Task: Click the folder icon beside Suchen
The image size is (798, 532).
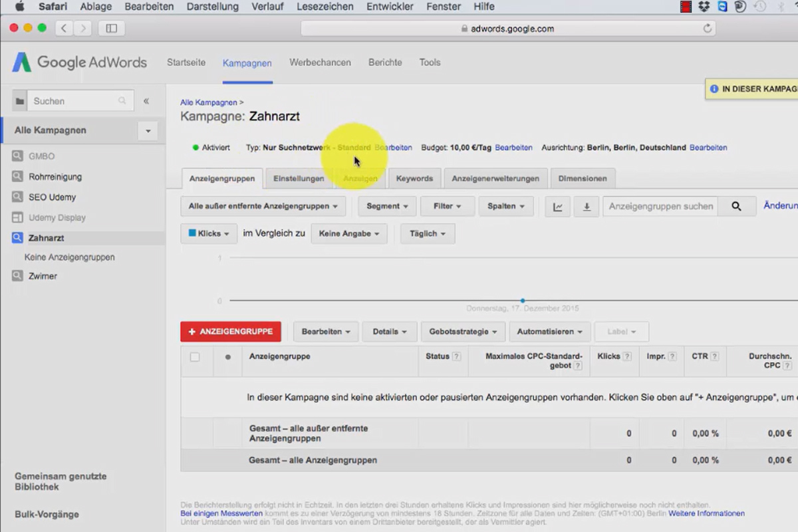Action: 20,101
